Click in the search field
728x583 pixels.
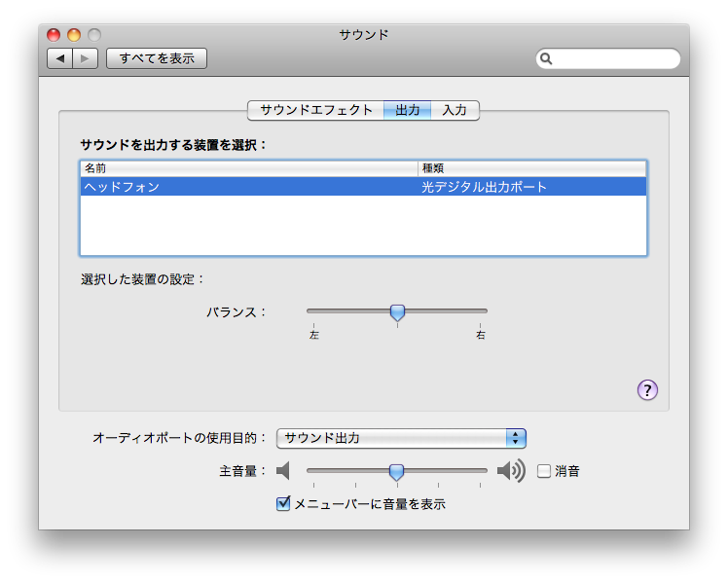(x=613, y=58)
